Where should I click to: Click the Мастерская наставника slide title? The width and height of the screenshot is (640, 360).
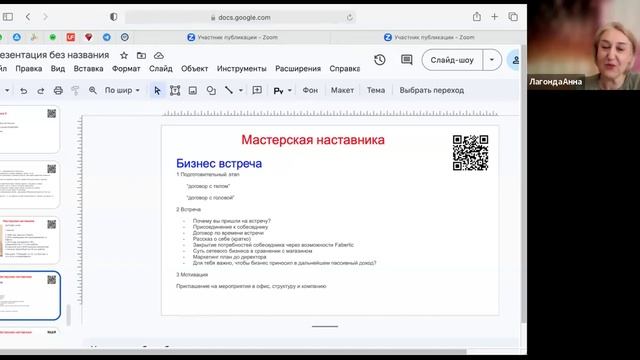[313, 140]
